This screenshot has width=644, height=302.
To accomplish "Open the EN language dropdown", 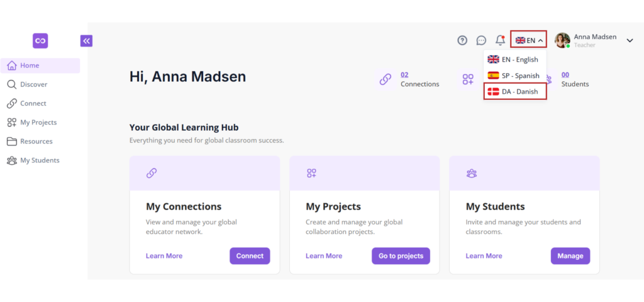I will pyautogui.click(x=528, y=40).
